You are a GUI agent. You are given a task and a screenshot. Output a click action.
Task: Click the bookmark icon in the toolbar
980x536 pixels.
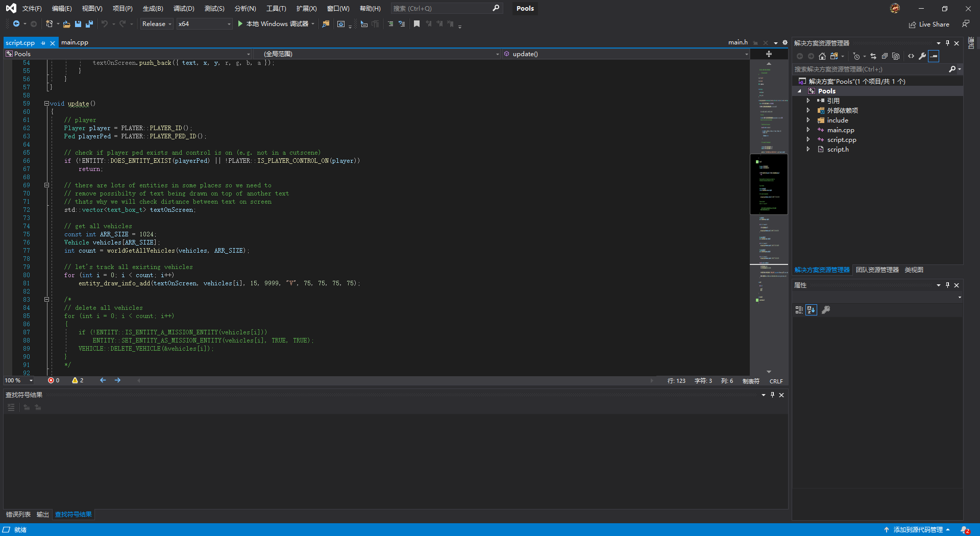point(416,24)
